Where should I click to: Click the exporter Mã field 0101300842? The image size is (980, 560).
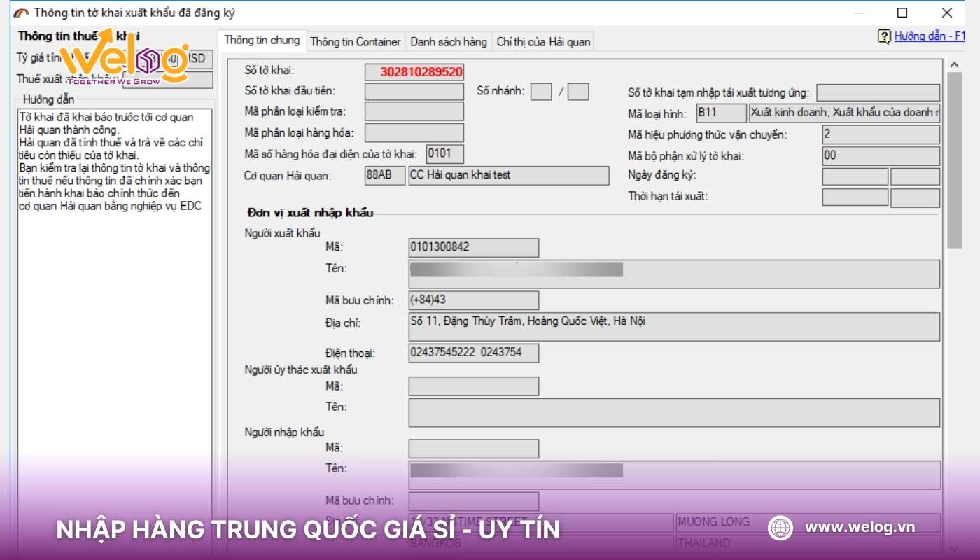click(x=473, y=247)
